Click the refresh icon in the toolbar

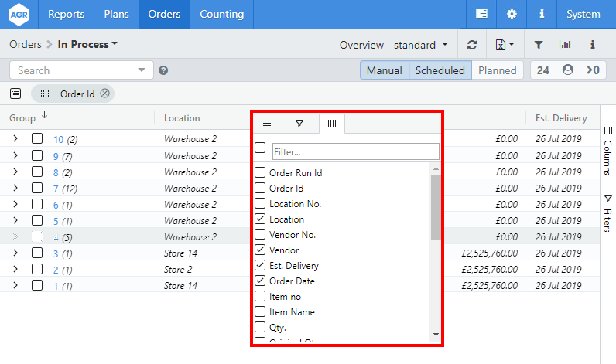pos(472,45)
